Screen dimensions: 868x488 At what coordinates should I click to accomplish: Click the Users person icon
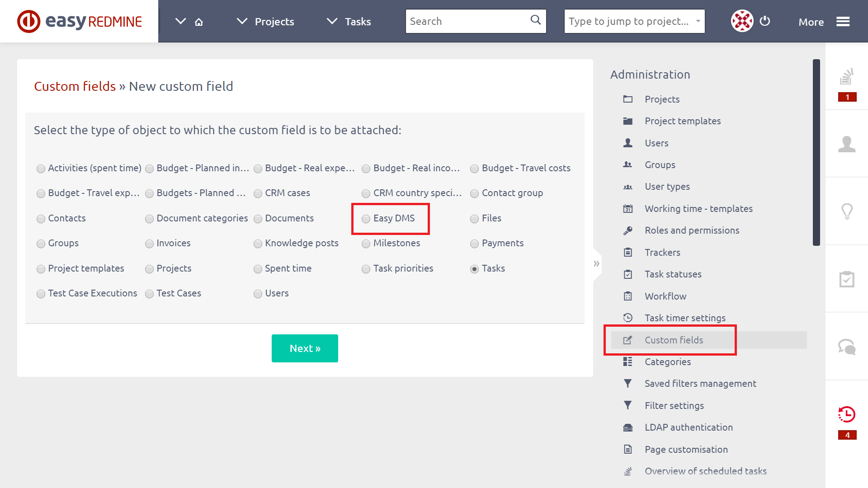628,143
